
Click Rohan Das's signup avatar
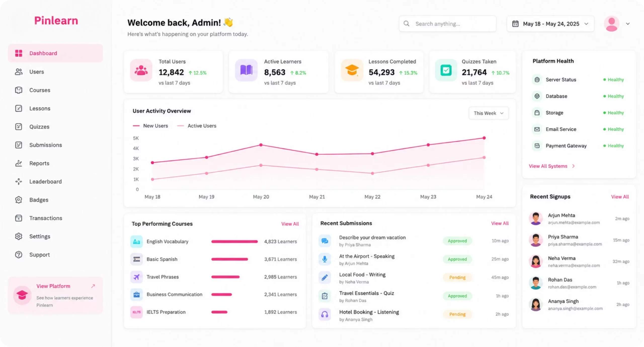[x=536, y=283]
